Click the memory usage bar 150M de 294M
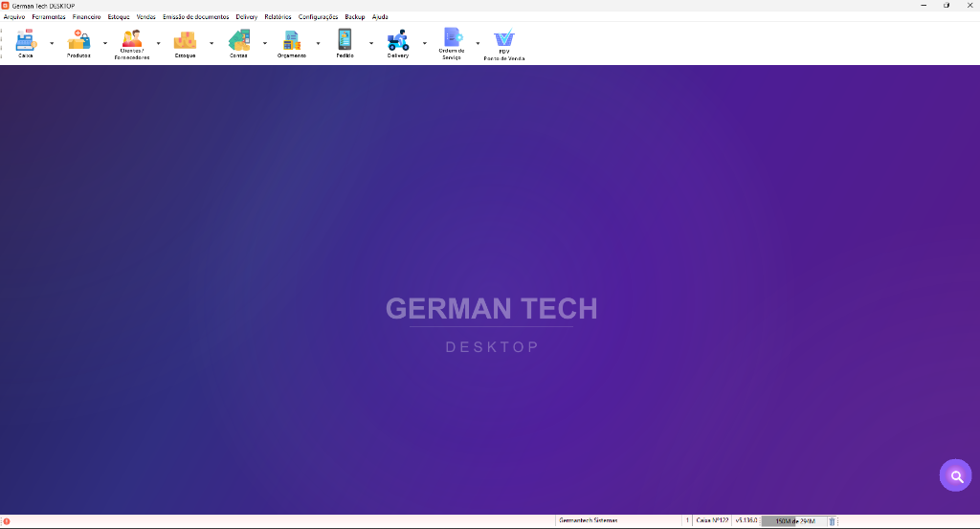 click(794, 521)
